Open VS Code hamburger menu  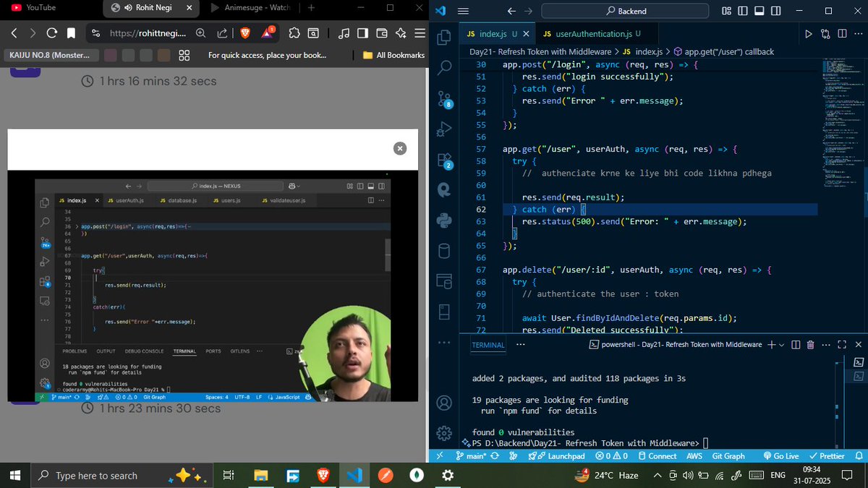point(464,12)
